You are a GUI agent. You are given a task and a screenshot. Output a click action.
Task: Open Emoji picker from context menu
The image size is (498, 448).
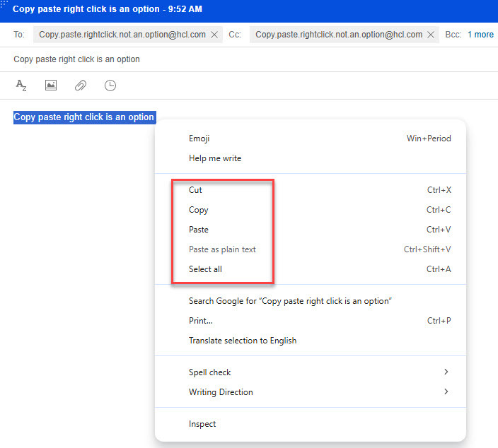point(199,138)
